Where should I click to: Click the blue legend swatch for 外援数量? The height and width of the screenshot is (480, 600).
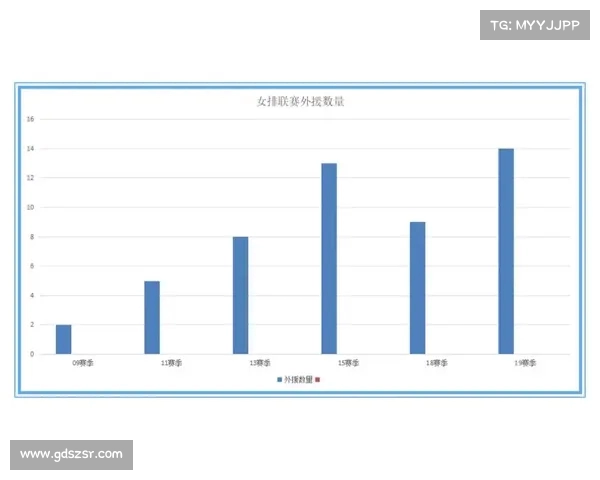point(279,380)
